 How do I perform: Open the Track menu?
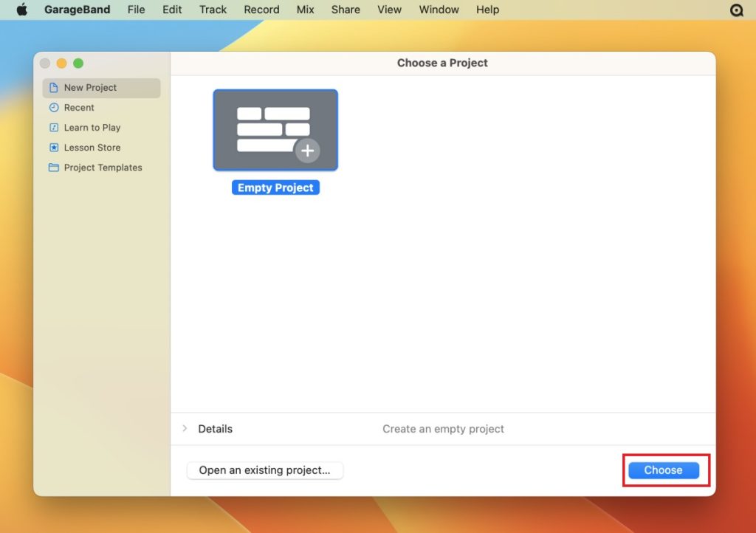[213, 10]
